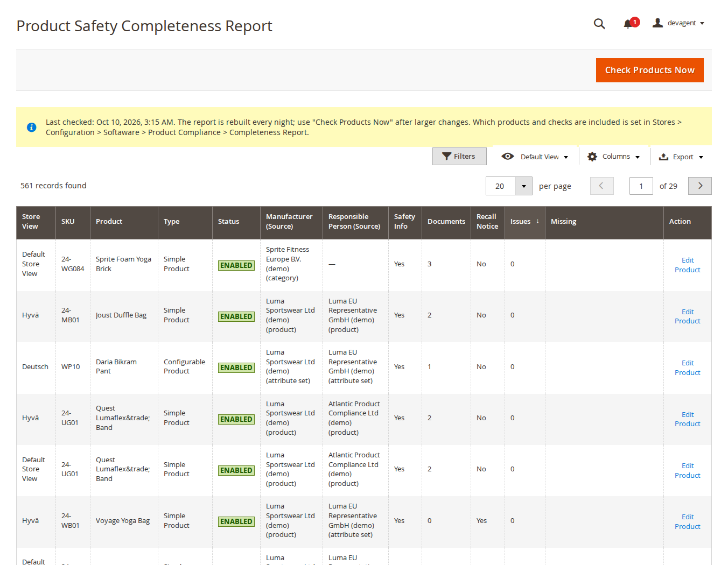This screenshot has width=728, height=565.
Task: Open notifications bell with red badge
Action: [x=631, y=23]
